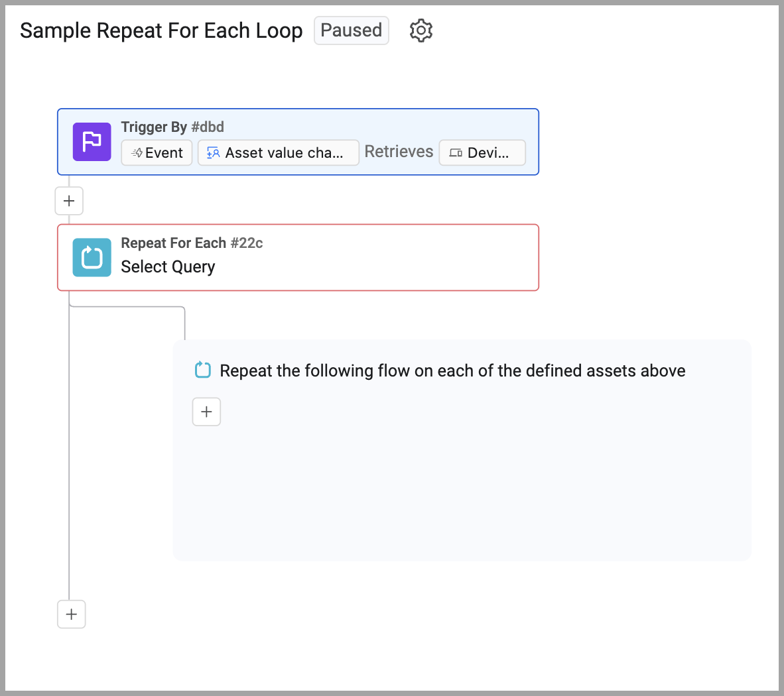Viewport: 784px width, 696px height.
Task: Click the device icon inside the Devices chip
Action: click(x=456, y=152)
